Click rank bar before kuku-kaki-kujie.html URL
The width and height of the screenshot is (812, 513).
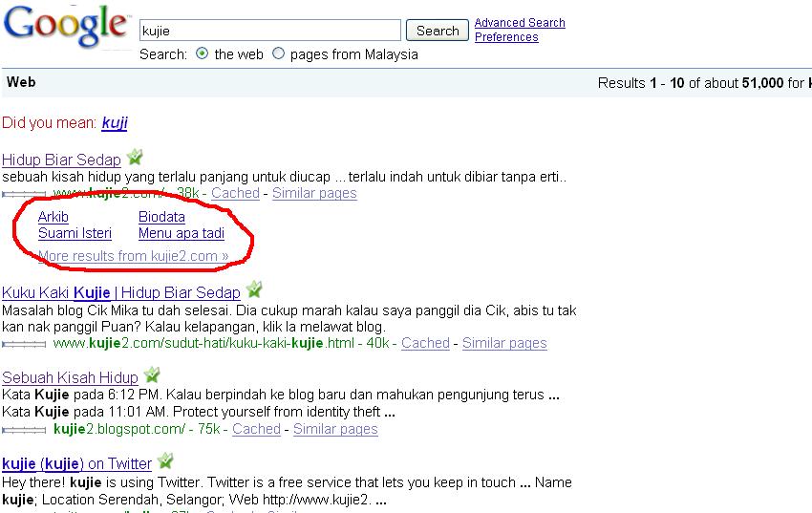(x=26, y=343)
